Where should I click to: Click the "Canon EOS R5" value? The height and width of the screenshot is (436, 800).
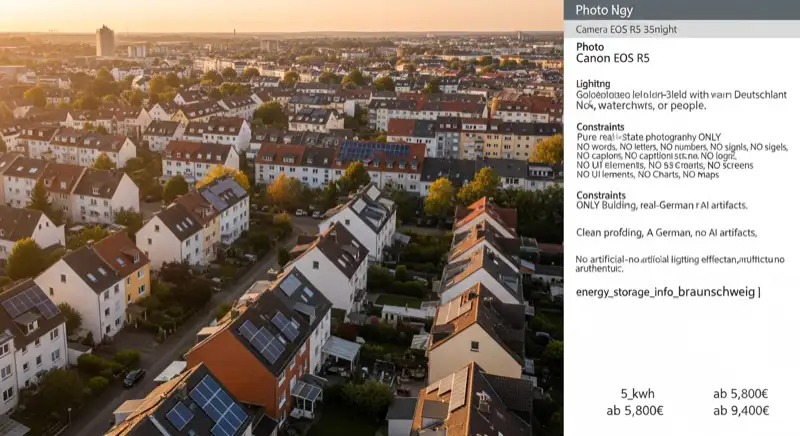coord(612,58)
